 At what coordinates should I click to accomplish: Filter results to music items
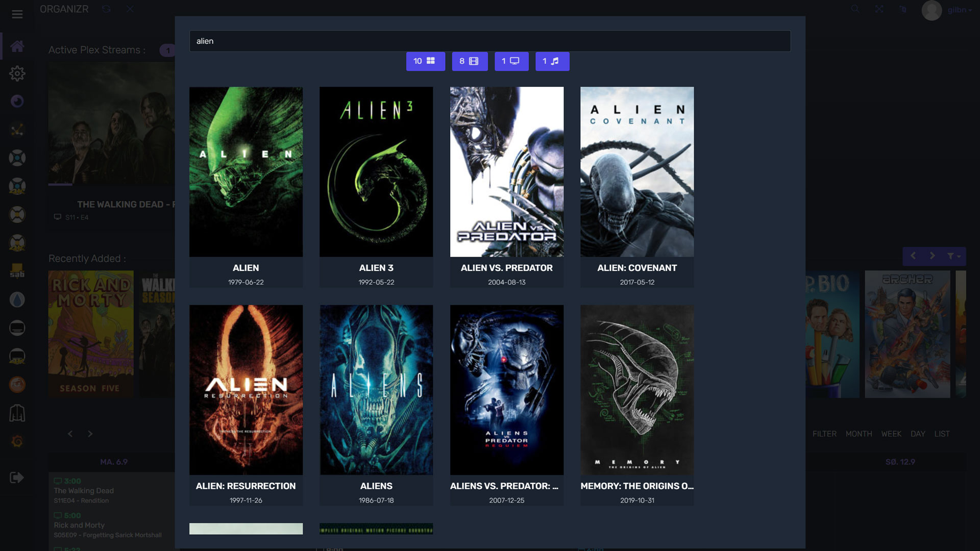tap(552, 61)
